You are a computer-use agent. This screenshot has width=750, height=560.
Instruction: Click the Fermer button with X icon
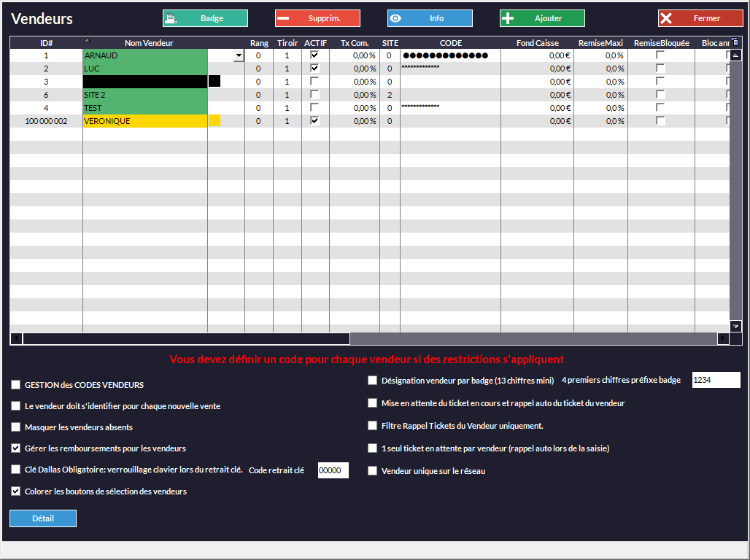(700, 18)
